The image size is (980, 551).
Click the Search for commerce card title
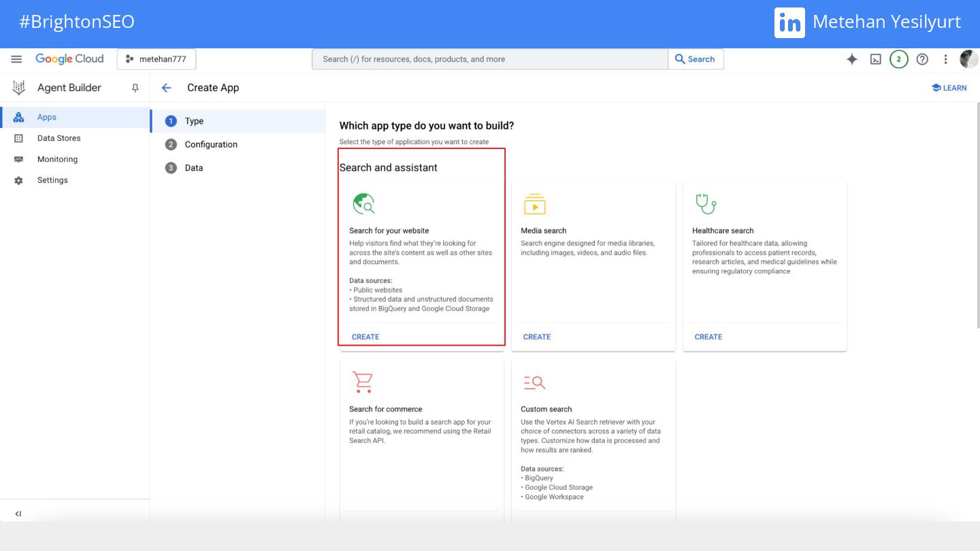point(386,409)
